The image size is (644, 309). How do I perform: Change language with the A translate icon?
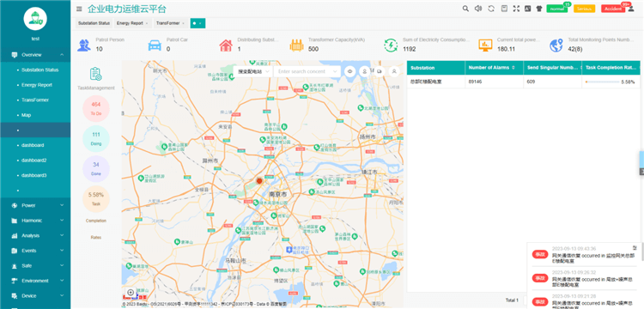click(528, 9)
